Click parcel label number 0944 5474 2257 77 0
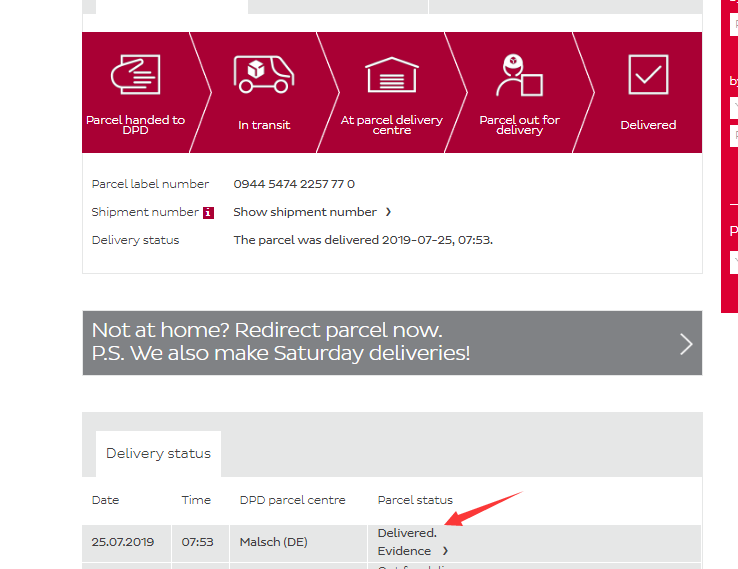Screen dimensions: 738x569 (294, 184)
